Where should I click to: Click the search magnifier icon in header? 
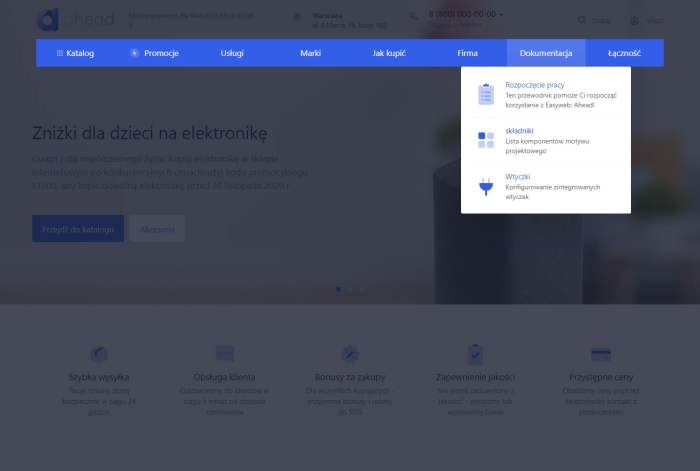point(582,20)
